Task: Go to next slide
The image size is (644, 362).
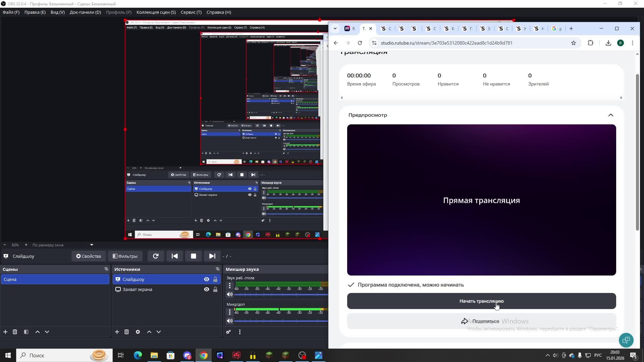Action: pyautogui.click(x=212, y=256)
